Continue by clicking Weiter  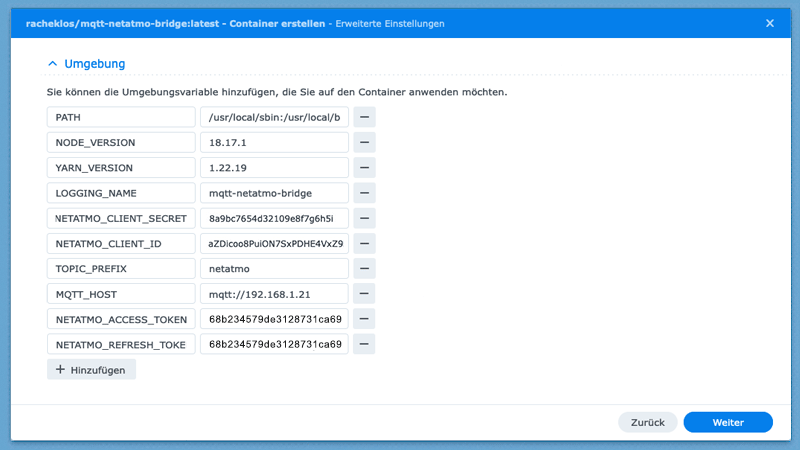pos(727,423)
